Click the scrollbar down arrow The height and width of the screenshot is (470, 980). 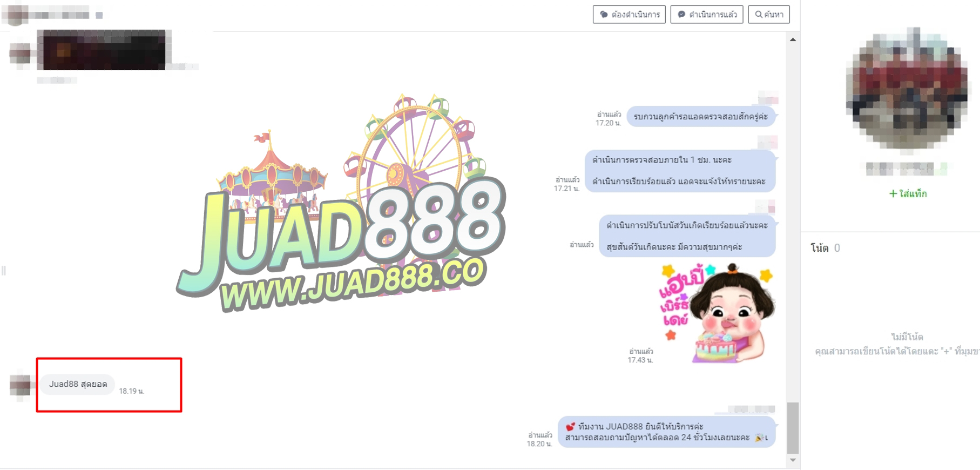pyautogui.click(x=793, y=460)
